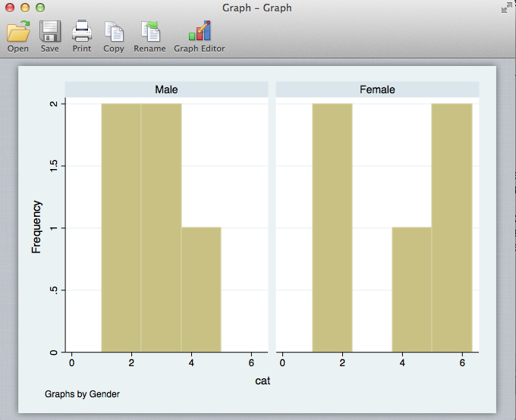Viewport: 516px width, 420px height.
Task: Click the leftmost bar in Female histogram
Action: (332, 227)
